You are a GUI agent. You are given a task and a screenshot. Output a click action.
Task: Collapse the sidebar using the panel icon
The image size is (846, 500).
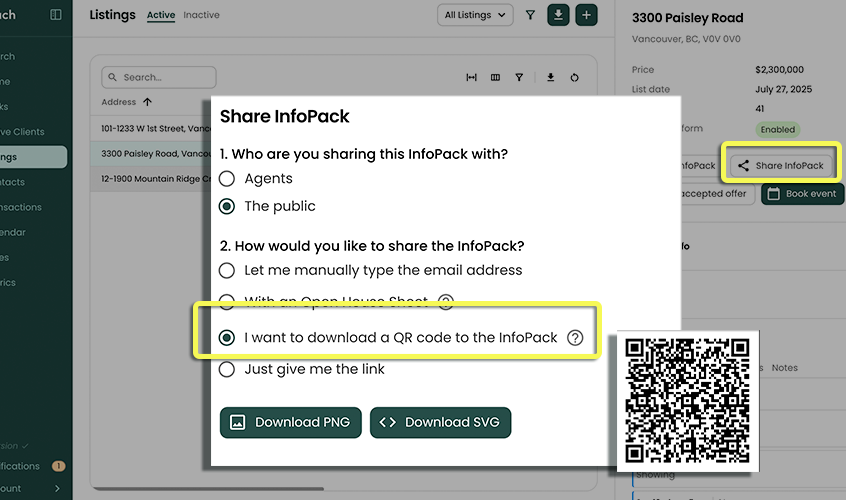point(56,15)
